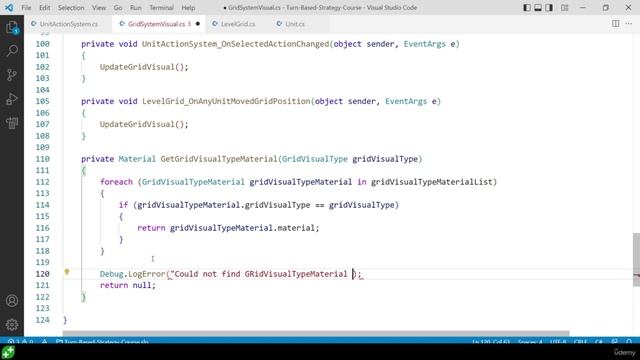Viewport: 640px width, 360px height.
Task: Open the Extensions view
Action: click(12, 122)
